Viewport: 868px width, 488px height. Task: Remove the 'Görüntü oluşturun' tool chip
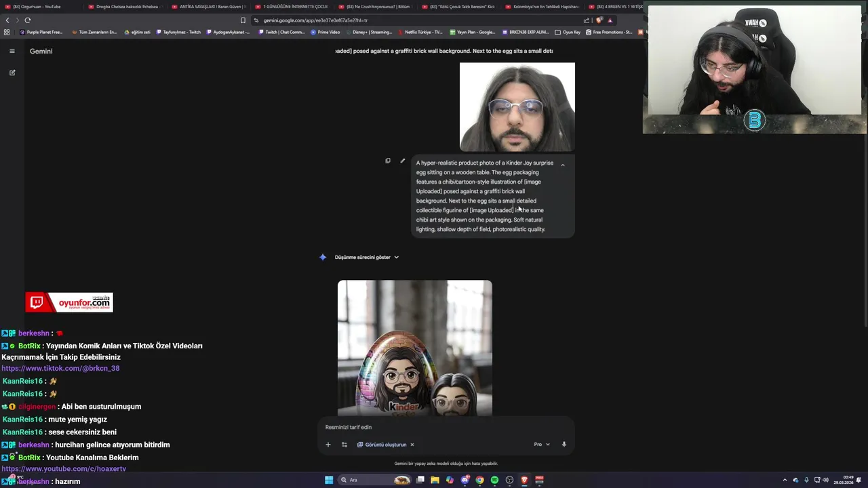(x=412, y=445)
